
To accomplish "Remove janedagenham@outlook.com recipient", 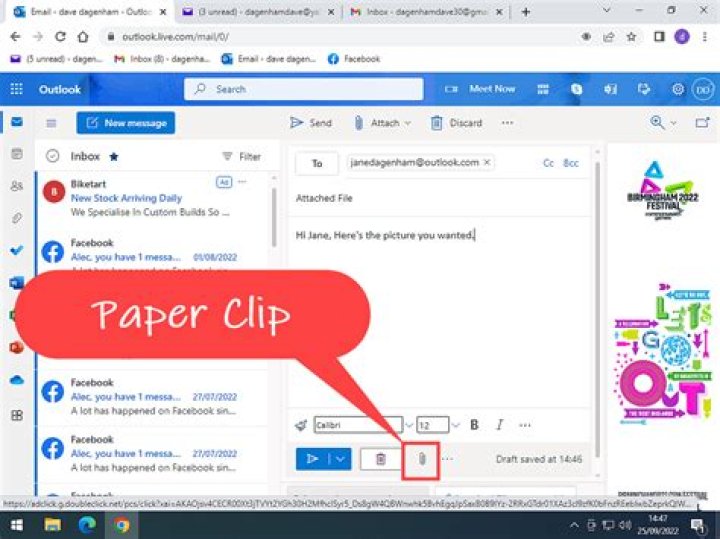I will point(487,162).
